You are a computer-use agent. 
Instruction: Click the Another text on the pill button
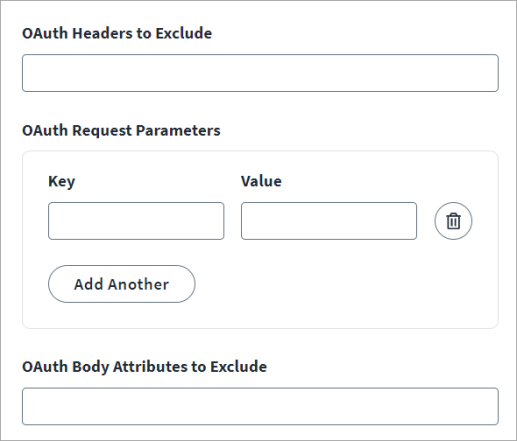[x=138, y=284]
